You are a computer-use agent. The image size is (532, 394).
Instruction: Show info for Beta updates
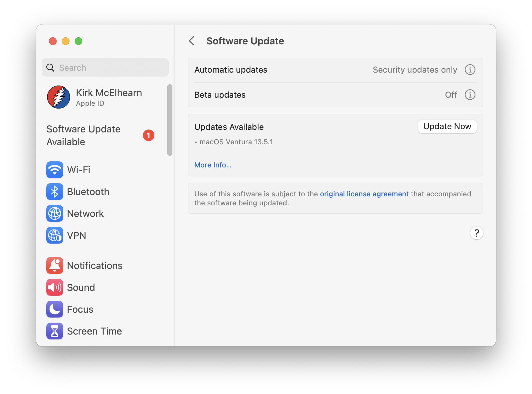(x=470, y=94)
